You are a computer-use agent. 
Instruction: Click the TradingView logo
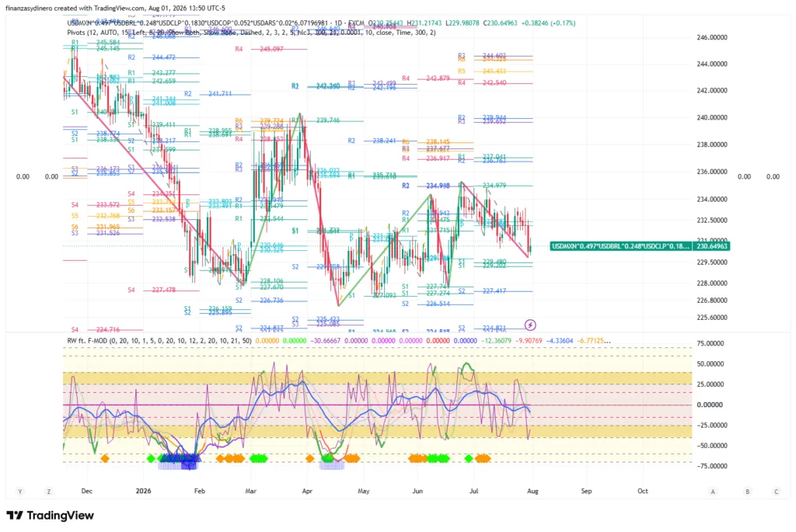[x=51, y=515]
